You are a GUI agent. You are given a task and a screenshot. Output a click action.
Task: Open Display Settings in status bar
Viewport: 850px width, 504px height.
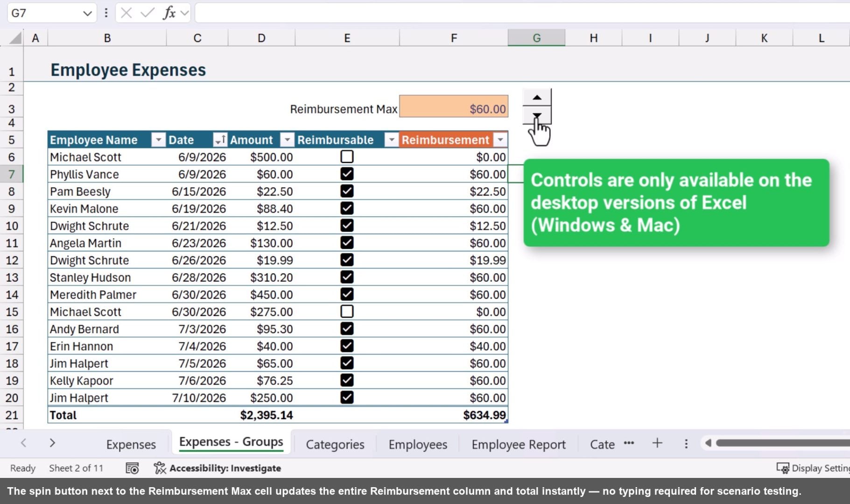coord(813,468)
